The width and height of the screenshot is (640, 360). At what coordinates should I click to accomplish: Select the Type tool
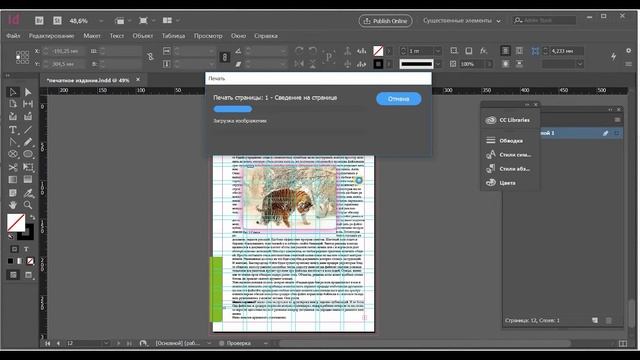13,130
